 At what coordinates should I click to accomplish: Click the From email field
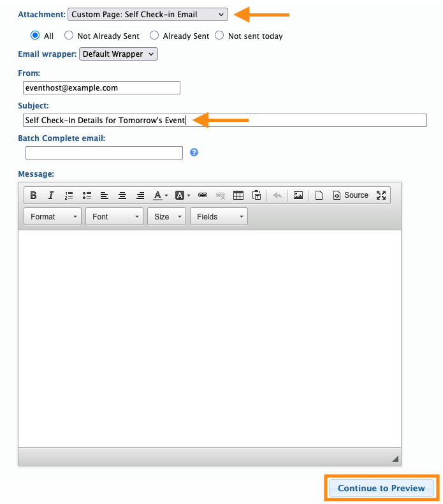(101, 88)
